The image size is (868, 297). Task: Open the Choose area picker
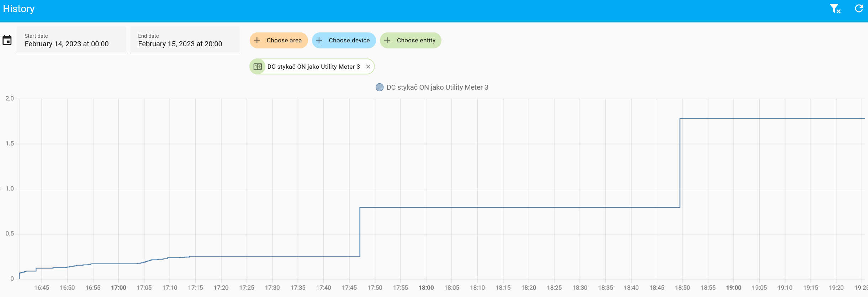click(x=279, y=40)
